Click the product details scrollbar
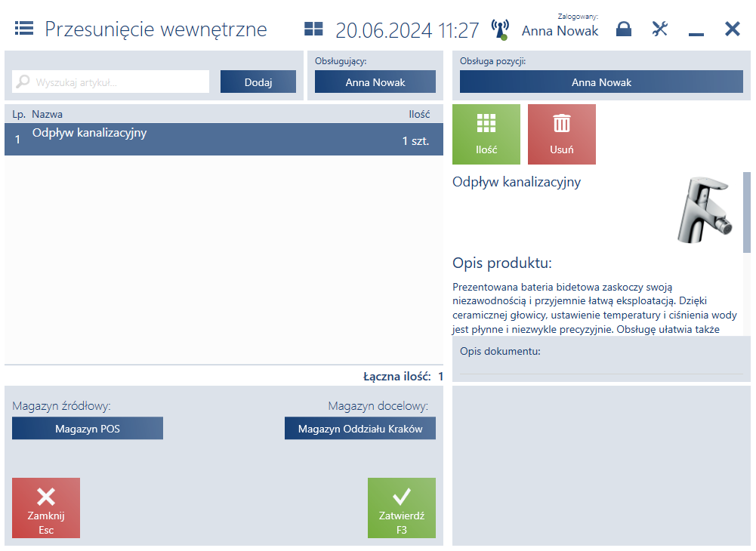This screenshot has width=756, height=551. (747, 212)
